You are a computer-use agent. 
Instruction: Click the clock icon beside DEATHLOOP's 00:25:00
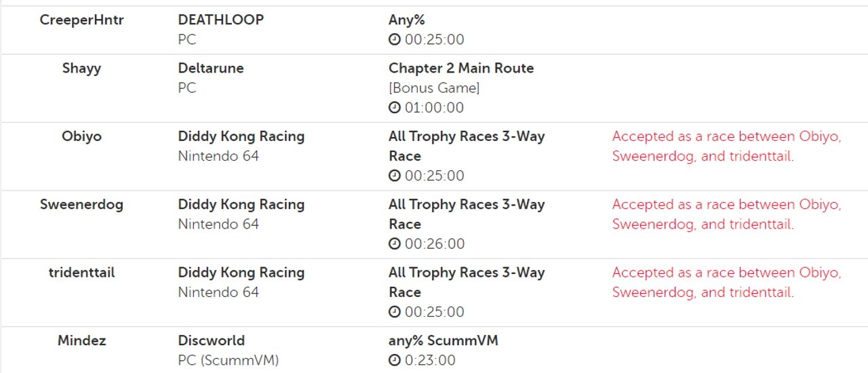click(x=395, y=40)
